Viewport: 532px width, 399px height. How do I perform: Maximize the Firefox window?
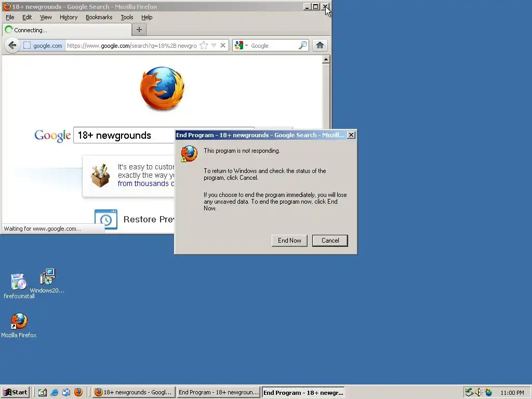tap(316, 6)
